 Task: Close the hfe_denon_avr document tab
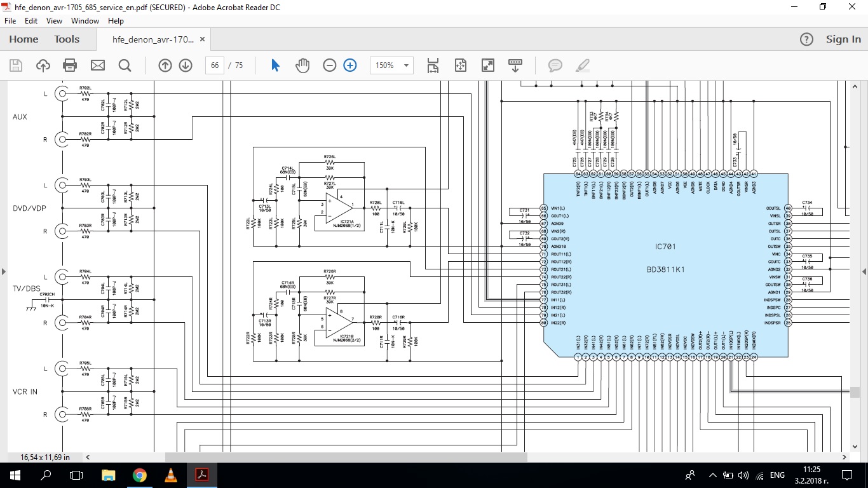tap(203, 39)
